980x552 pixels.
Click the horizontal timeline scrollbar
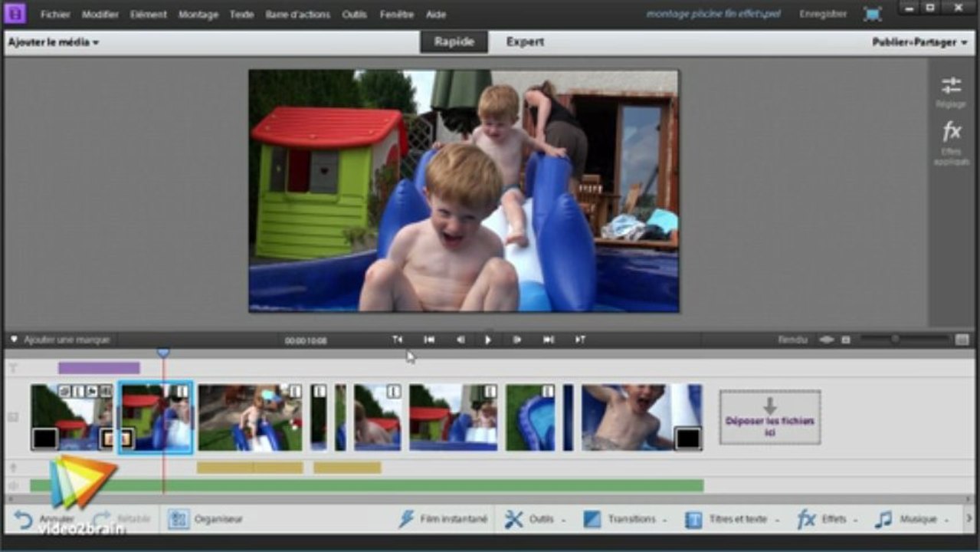point(490,499)
